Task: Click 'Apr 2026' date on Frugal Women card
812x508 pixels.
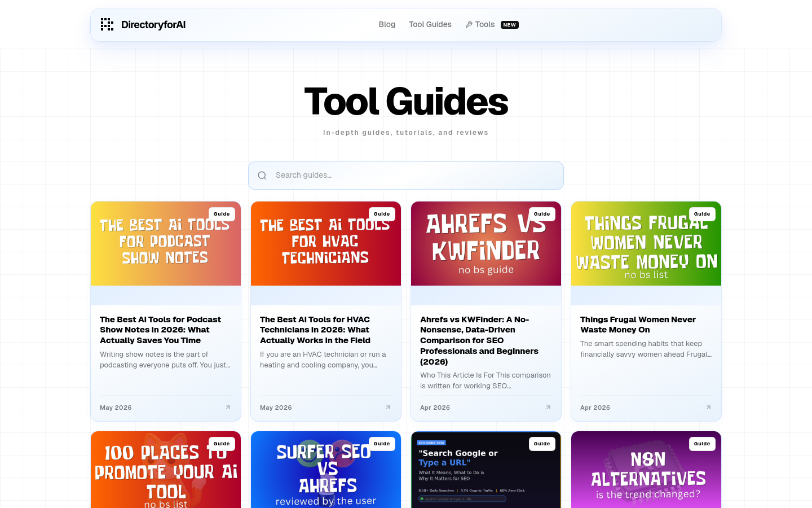Action: click(x=595, y=408)
